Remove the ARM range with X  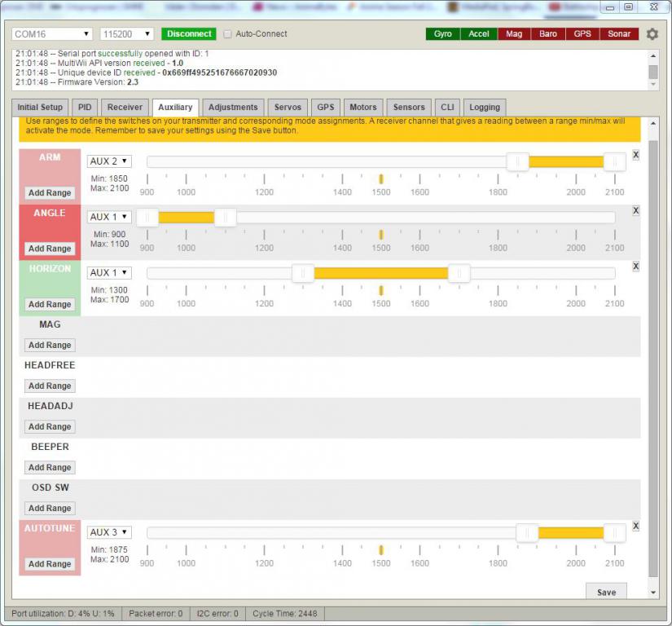click(x=636, y=155)
